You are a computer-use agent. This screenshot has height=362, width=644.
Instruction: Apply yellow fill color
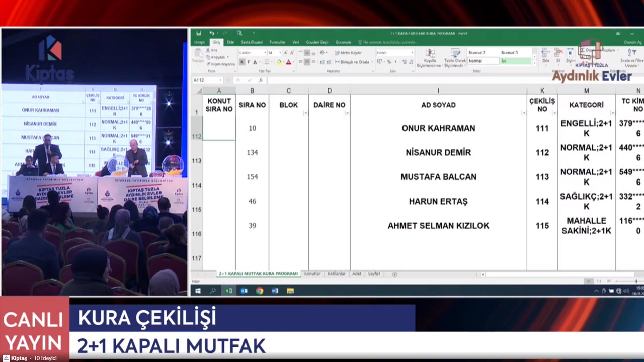click(x=279, y=62)
